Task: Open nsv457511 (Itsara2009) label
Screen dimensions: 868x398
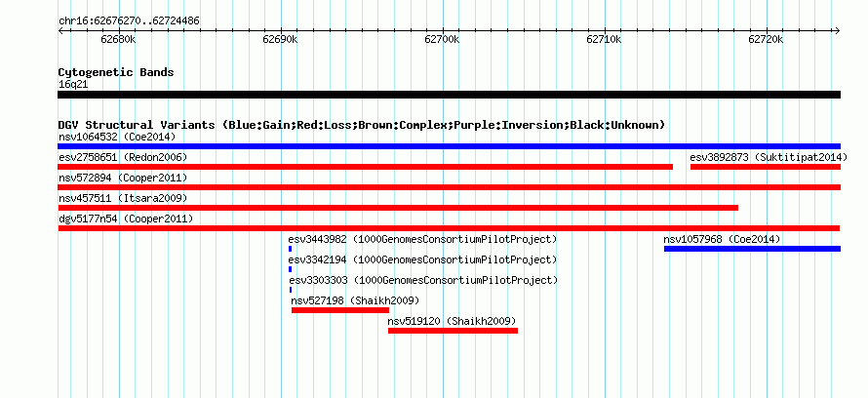Action: pyautogui.click(x=123, y=198)
